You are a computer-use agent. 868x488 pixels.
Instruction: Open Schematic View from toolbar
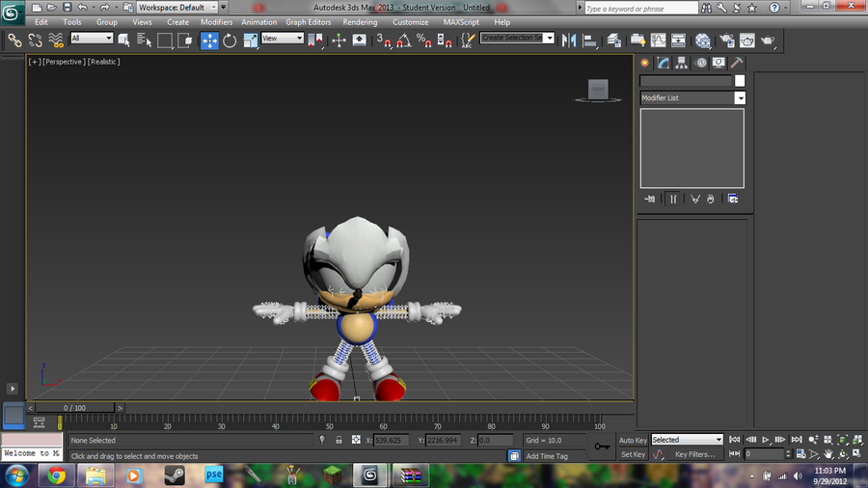678,41
